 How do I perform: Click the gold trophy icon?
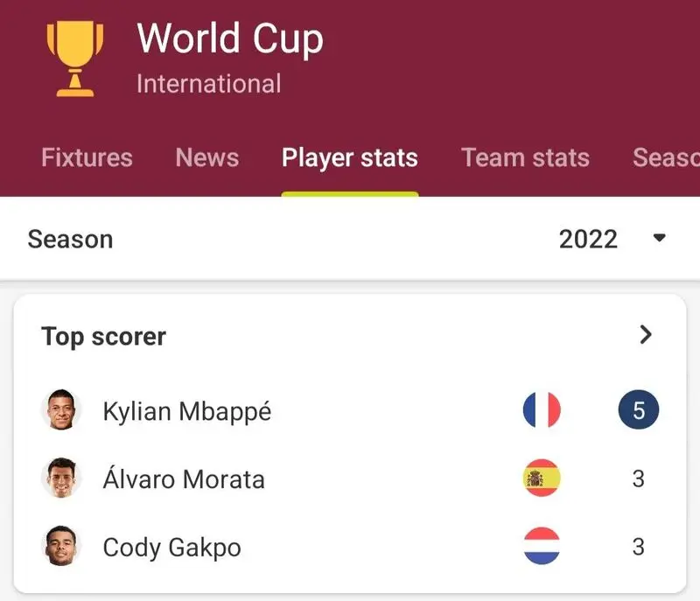point(75,59)
